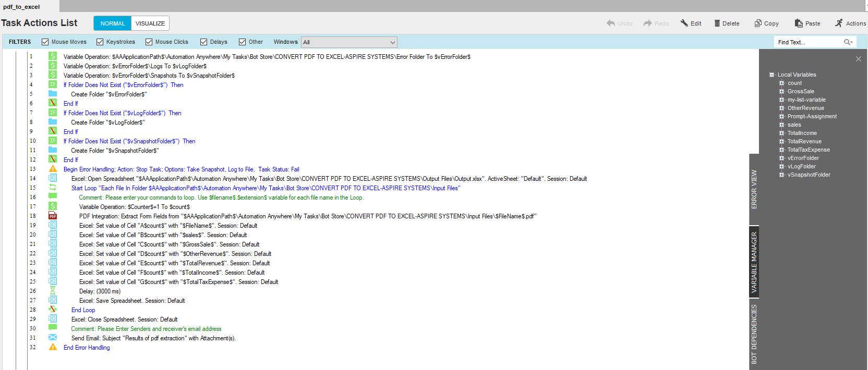Switch to Visualize mode
The image size is (868, 370).
coord(150,23)
